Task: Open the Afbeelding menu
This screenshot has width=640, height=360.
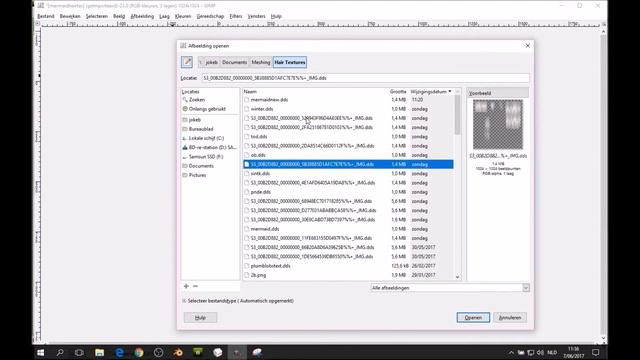Action: click(x=142, y=16)
